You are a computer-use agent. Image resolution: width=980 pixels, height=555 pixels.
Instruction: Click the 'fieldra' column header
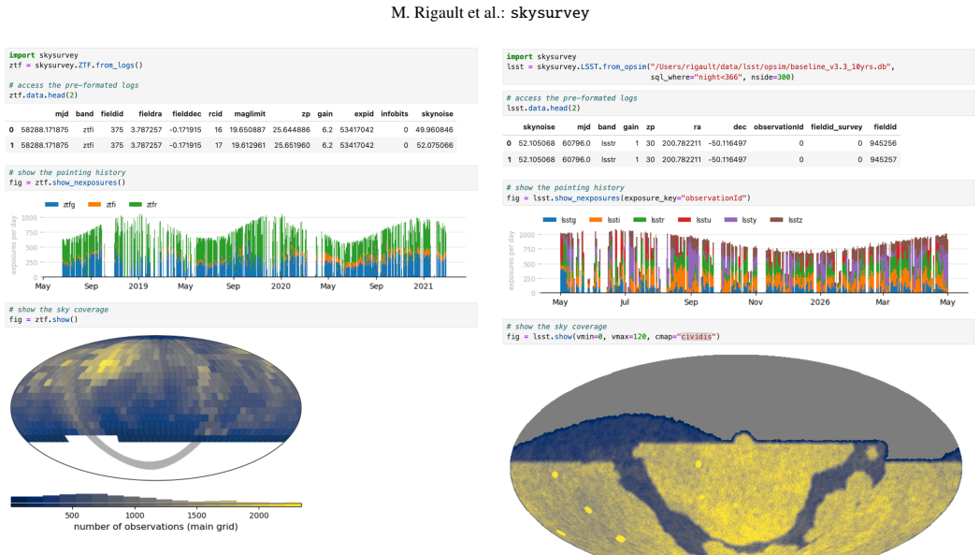150,114
